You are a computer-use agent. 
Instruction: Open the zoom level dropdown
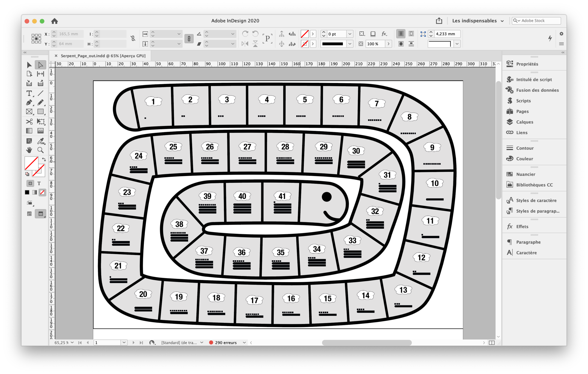point(72,343)
